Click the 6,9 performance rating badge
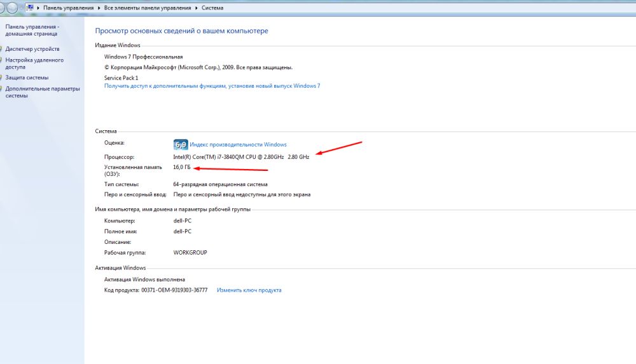The image size is (636, 364). (181, 145)
